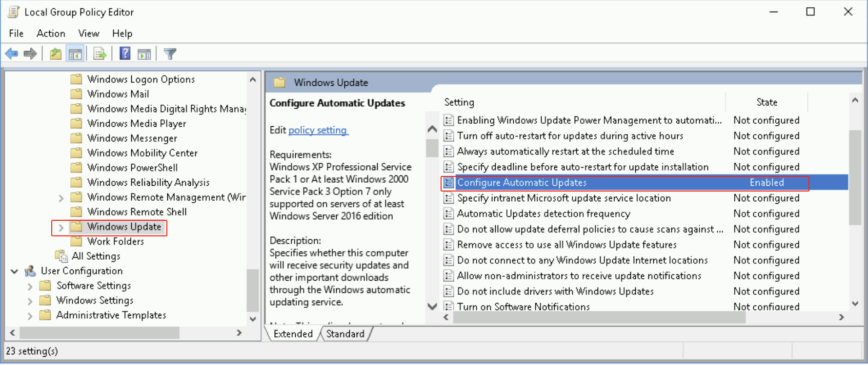This screenshot has width=868, height=365.
Task: Select Specify deadline before auto-restart setting
Action: pos(583,167)
